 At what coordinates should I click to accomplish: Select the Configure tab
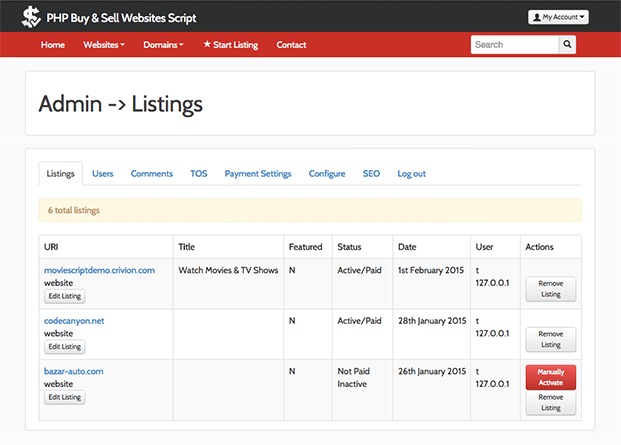click(x=327, y=173)
